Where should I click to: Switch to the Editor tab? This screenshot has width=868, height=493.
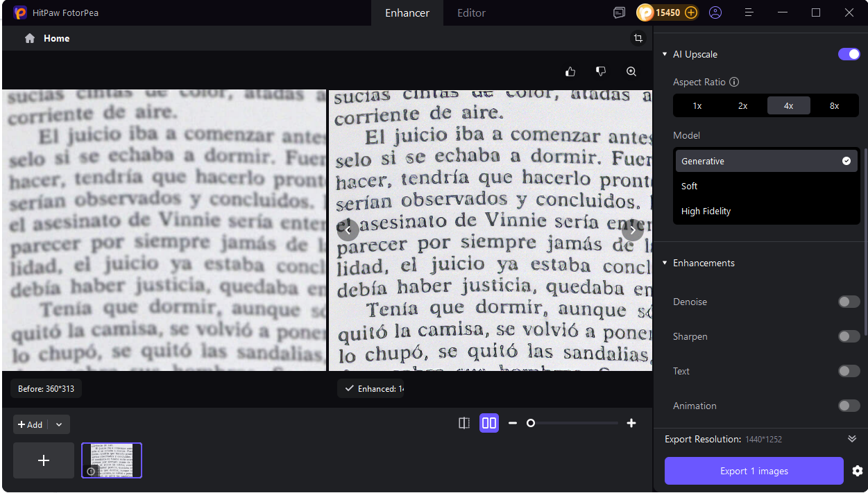tap(471, 12)
